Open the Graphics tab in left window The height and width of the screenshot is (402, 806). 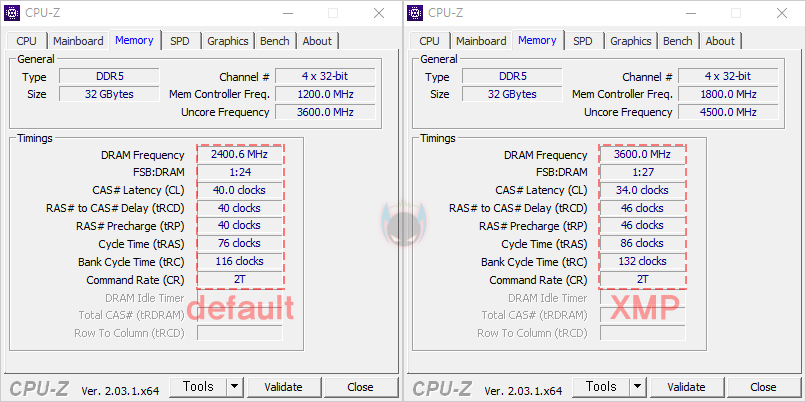click(x=228, y=41)
